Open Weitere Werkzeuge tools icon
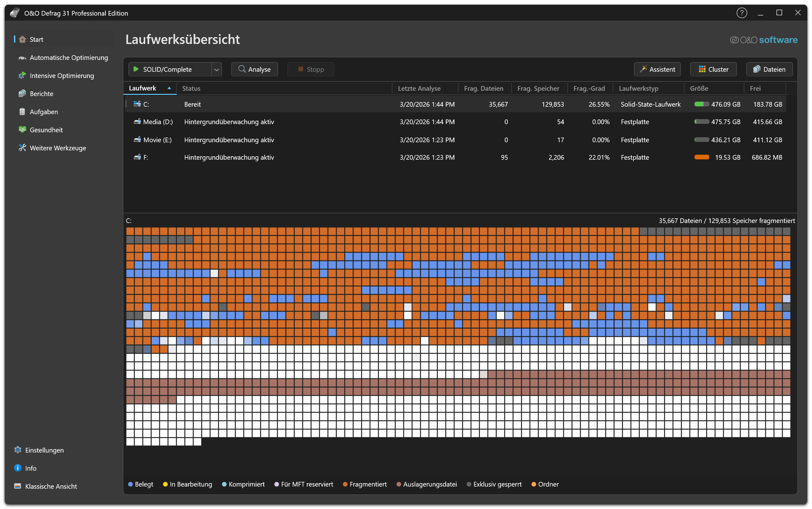 tap(22, 148)
